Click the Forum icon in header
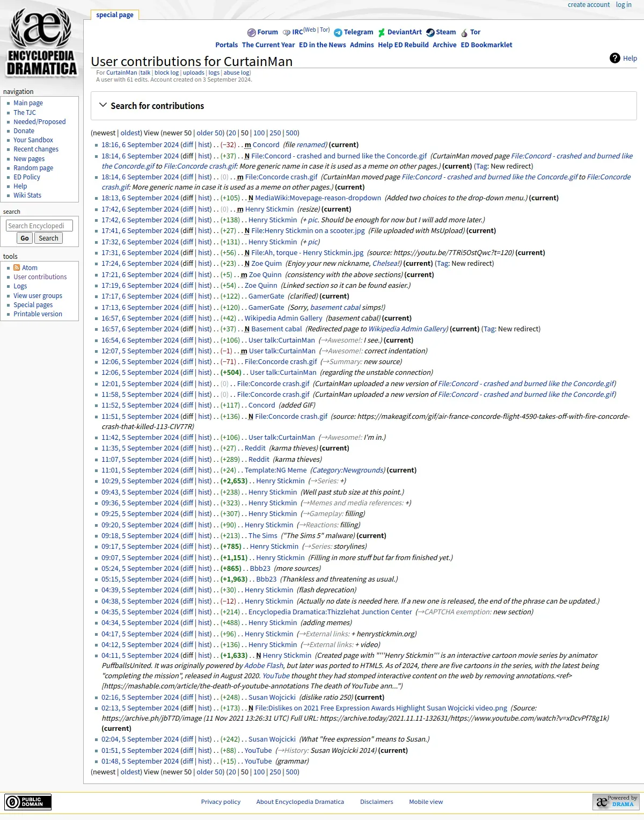 [x=251, y=32]
